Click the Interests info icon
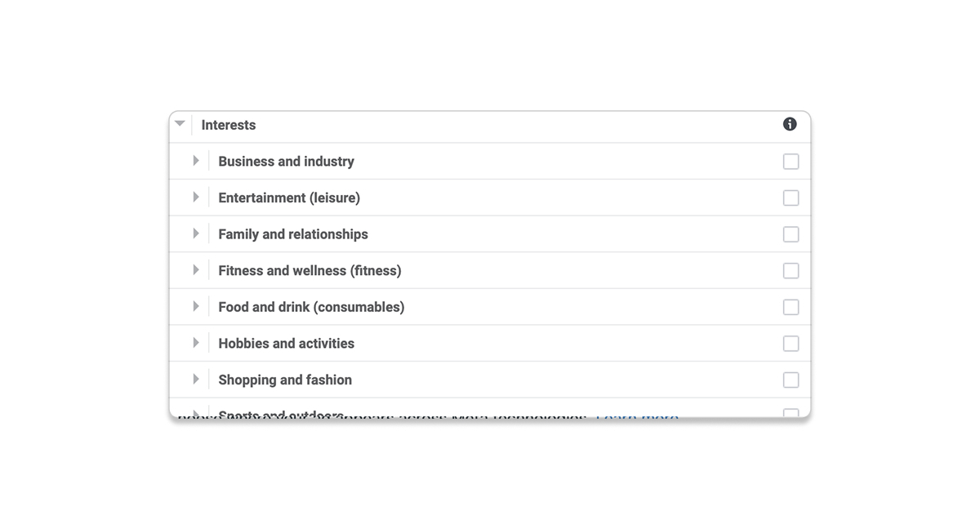 point(790,124)
